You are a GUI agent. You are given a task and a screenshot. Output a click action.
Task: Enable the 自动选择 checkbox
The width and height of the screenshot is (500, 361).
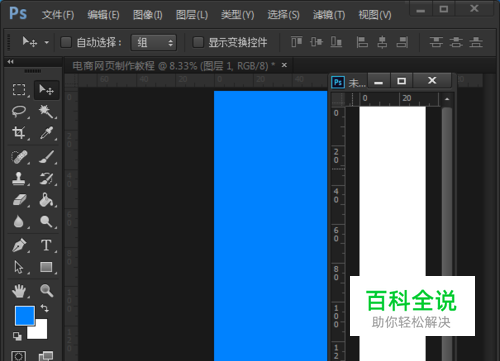[66, 42]
